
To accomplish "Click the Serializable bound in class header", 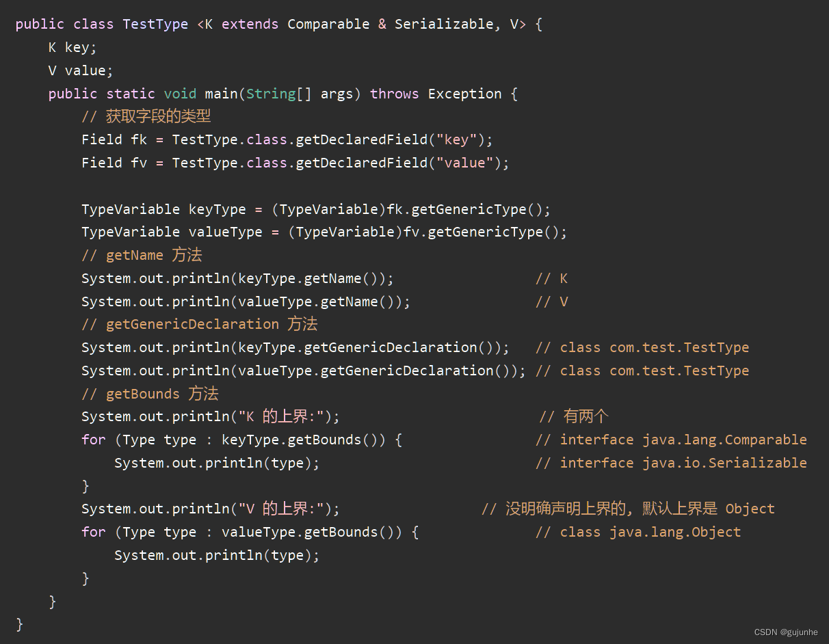I will point(443,24).
